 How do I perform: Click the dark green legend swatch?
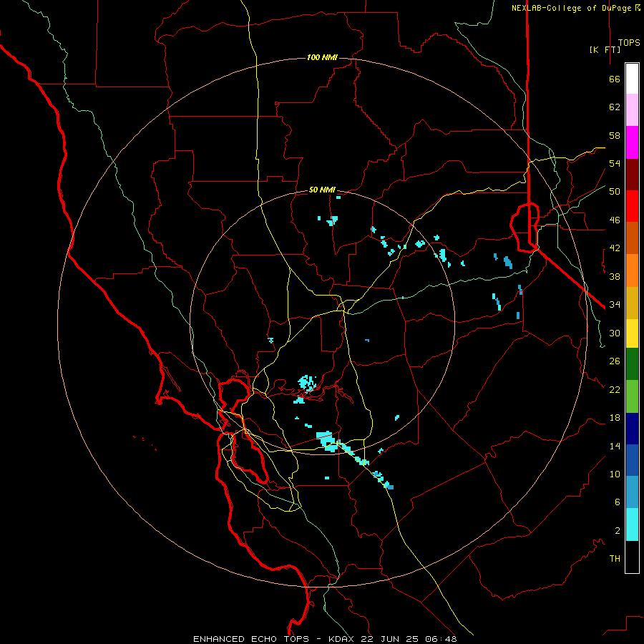pyautogui.click(x=632, y=364)
